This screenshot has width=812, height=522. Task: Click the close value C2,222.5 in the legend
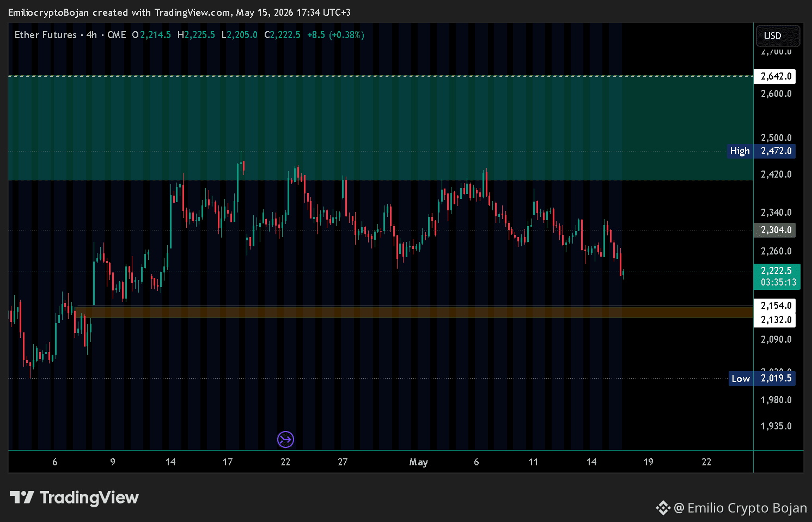click(282, 35)
